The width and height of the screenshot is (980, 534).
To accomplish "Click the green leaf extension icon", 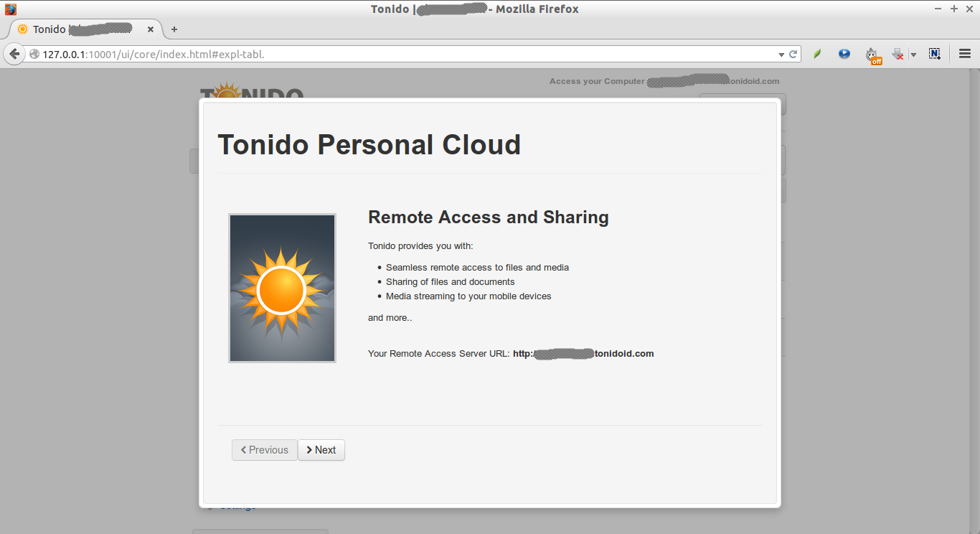I will click(x=816, y=54).
